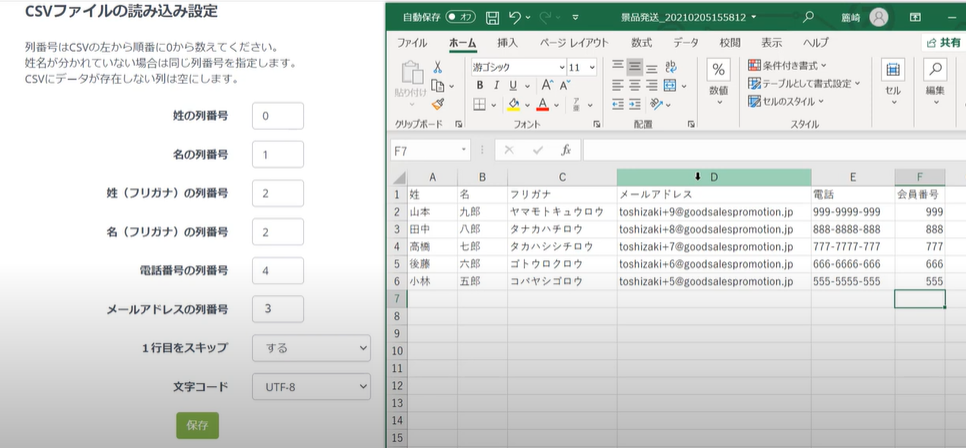Click the Select All corner triangle
The width and height of the screenshot is (966, 448).
[397, 177]
